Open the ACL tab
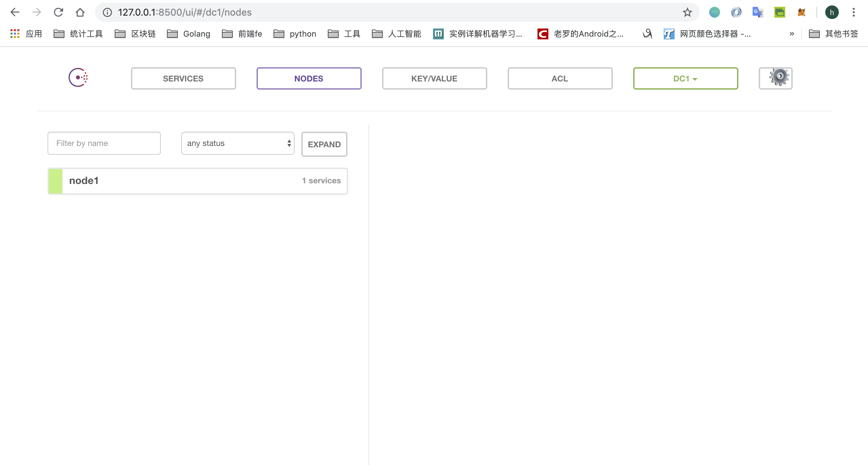The height and width of the screenshot is (465, 868). [x=560, y=78]
